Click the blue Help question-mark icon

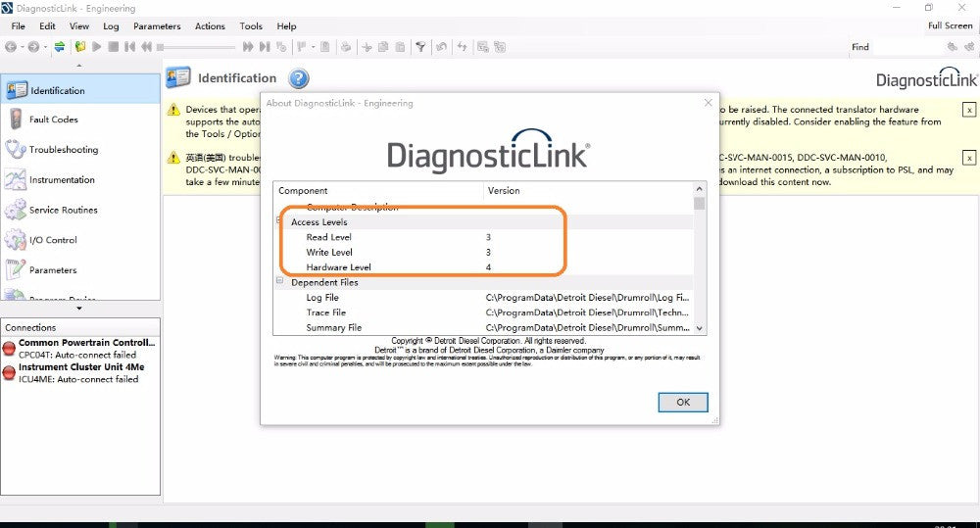coord(299,78)
